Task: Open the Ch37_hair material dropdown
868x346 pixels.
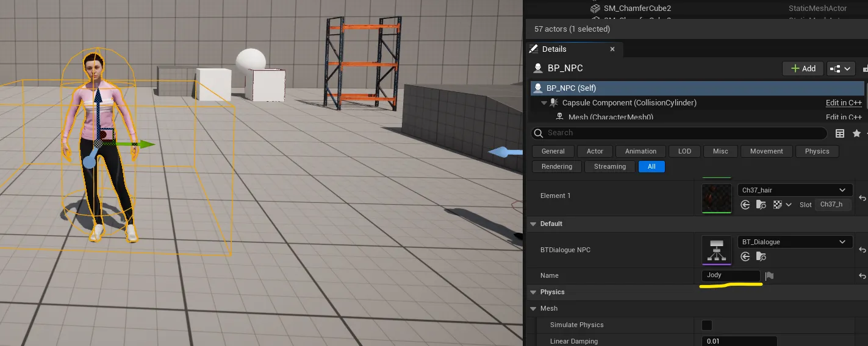Action: click(795, 190)
